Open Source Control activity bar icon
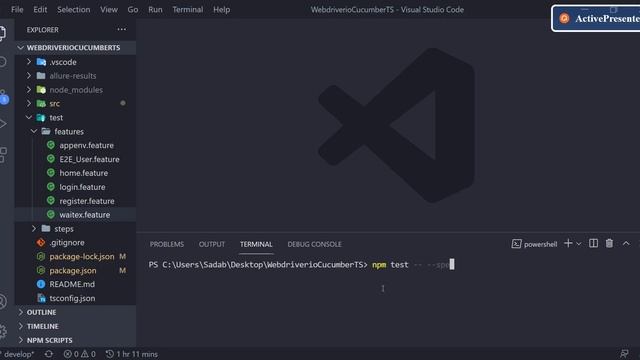640x360 pixels. point(3,97)
